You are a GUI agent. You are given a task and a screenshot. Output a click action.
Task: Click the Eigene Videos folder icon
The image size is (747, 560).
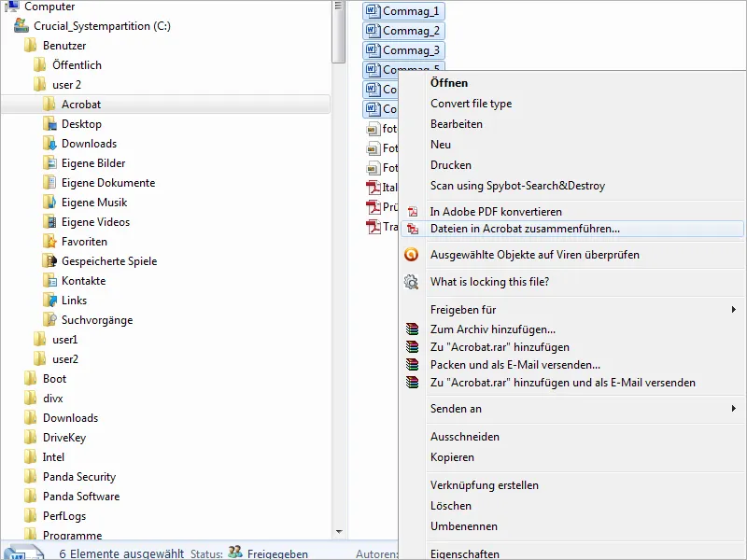pyautogui.click(x=49, y=222)
